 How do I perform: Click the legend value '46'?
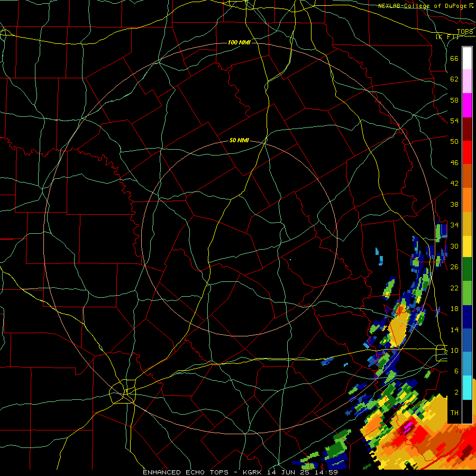click(454, 163)
